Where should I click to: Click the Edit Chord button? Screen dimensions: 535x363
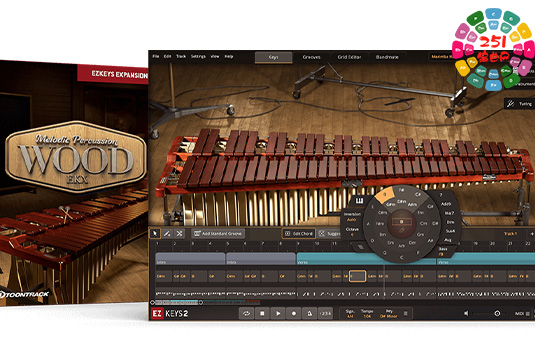299,234
